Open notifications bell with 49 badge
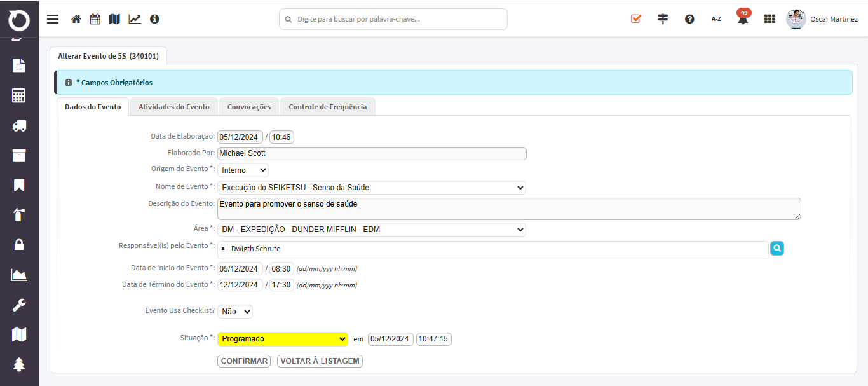The image size is (868, 386). click(743, 18)
